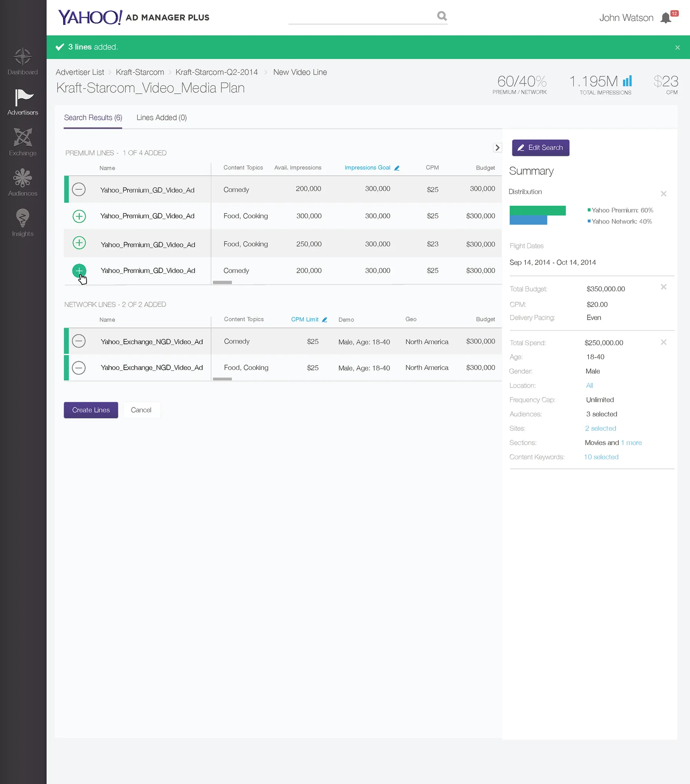Click the CPM Limit column header
Image resolution: width=690 pixels, height=784 pixels.
pyautogui.click(x=305, y=319)
